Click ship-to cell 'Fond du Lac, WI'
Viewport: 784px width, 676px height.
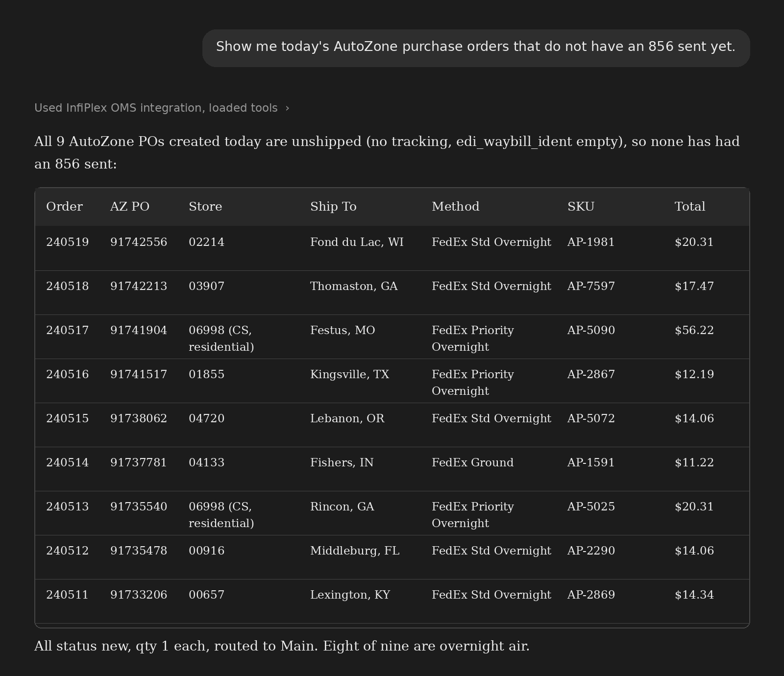point(357,242)
